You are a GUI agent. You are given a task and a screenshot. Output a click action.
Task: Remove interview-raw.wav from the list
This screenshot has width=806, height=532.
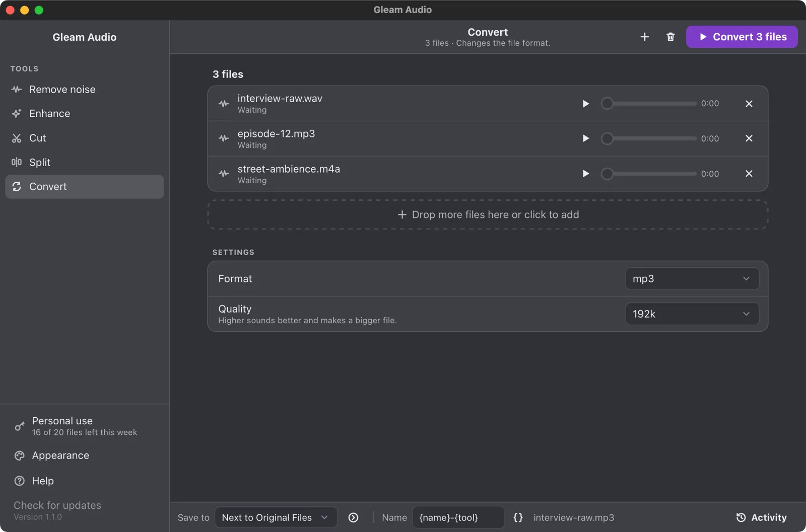point(749,104)
